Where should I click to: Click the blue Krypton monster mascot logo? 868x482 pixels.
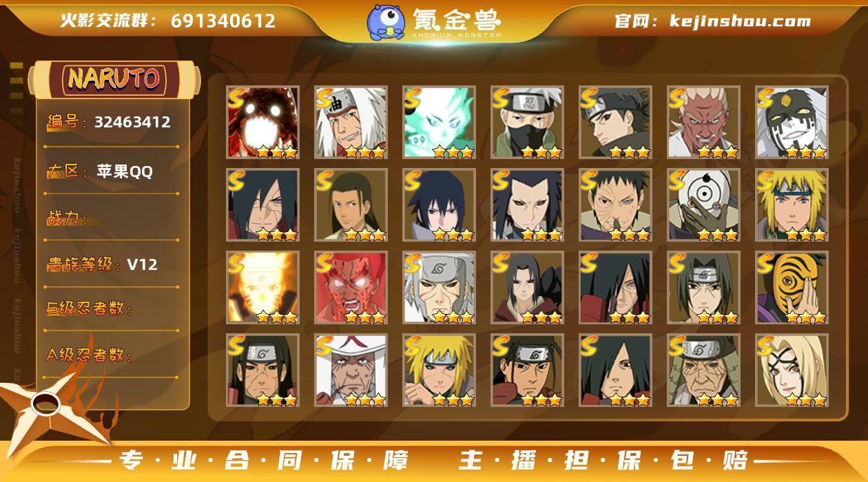(x=386, y=21)
